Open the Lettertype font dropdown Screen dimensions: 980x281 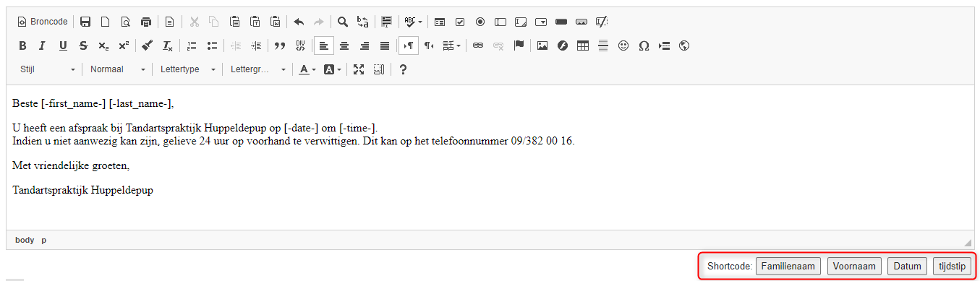point(188,69)
